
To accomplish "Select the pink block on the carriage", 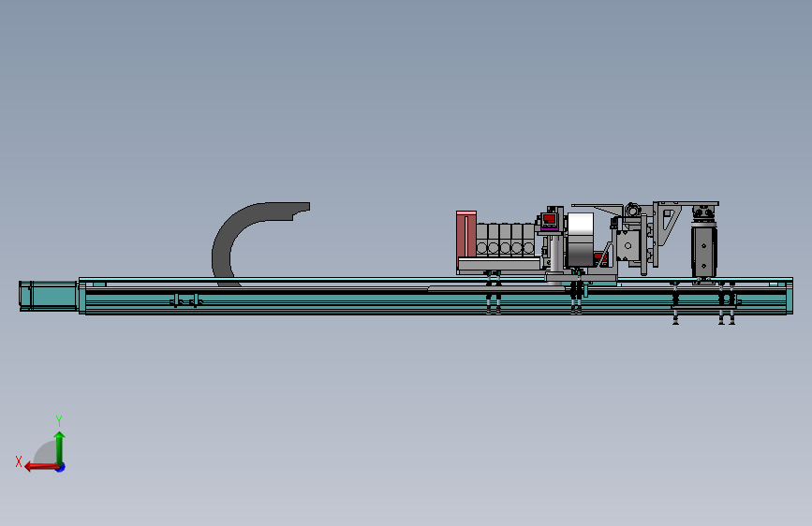I will point(466,235).
